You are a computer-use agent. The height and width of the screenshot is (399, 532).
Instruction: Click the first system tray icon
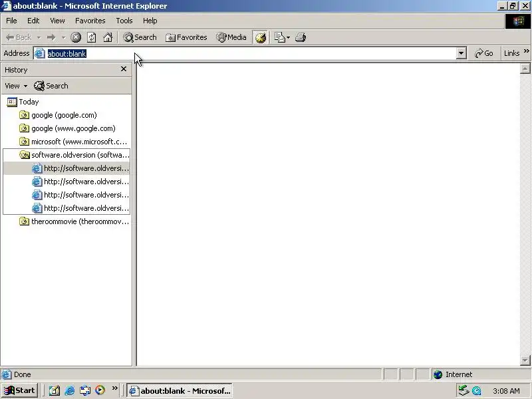click(x=464, y=390)
